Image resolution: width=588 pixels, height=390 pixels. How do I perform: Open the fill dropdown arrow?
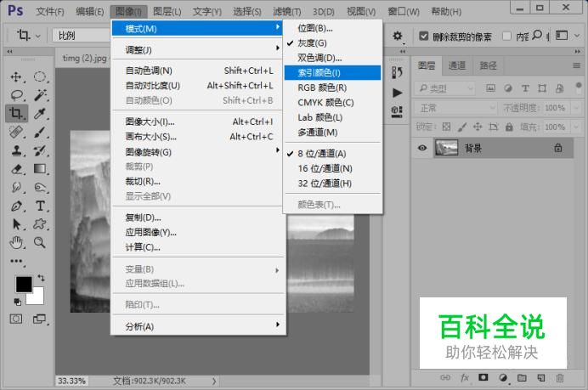pyautogui.click(x=577, y=127)
